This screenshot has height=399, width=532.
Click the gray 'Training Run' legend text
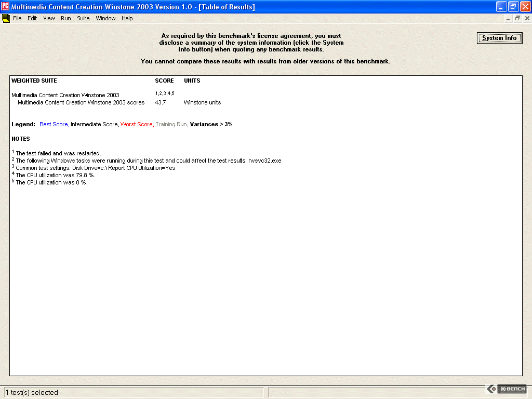171,125
